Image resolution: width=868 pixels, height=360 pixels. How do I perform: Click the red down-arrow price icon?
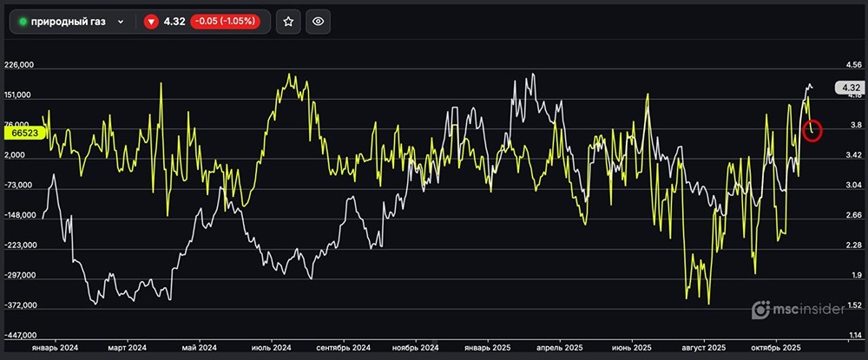click(151, 22)
